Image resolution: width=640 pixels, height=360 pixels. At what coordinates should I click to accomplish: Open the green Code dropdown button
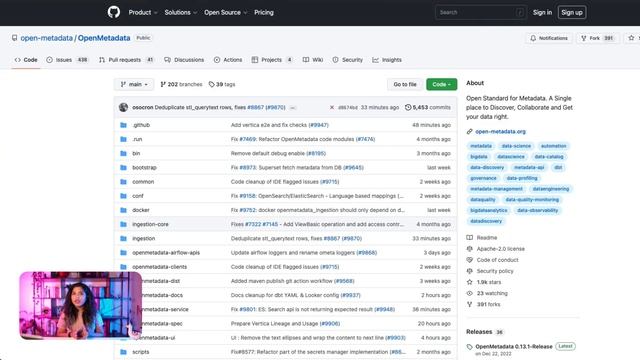(441, 84)
